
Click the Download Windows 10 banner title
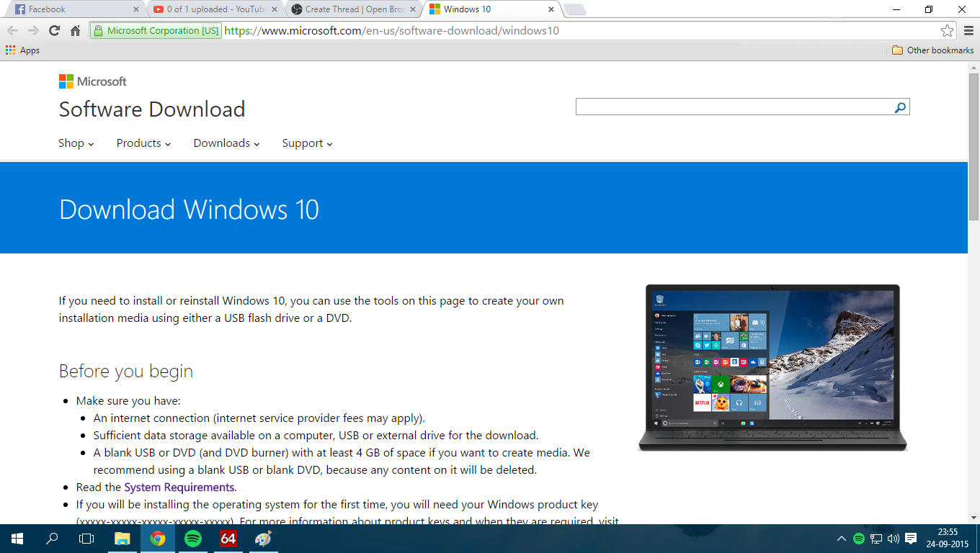coord(189,210)
